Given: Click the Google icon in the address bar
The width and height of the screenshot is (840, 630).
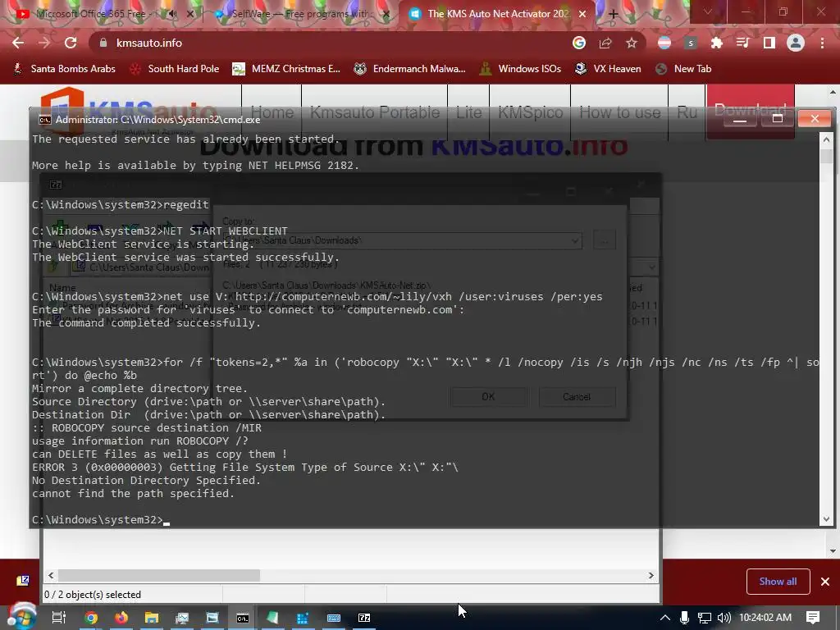Looking at the screenshot, I should [x=579, y=43].
